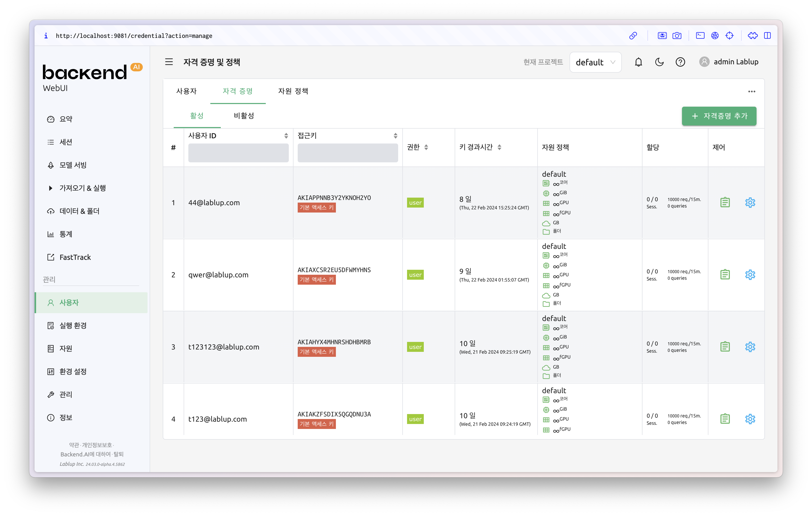Open the current project default dropdown
The height and width of the screenshot is (516, 812).
click(x=595, y=62)
